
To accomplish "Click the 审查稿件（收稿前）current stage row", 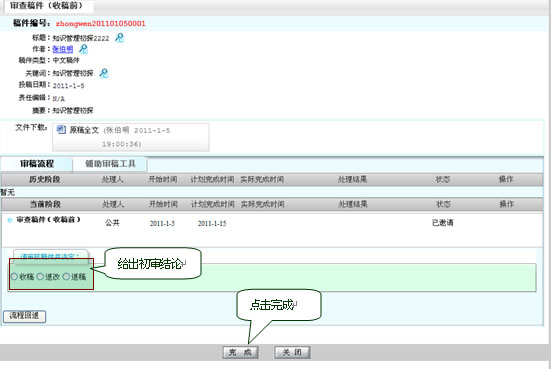I will click(272, 223).
